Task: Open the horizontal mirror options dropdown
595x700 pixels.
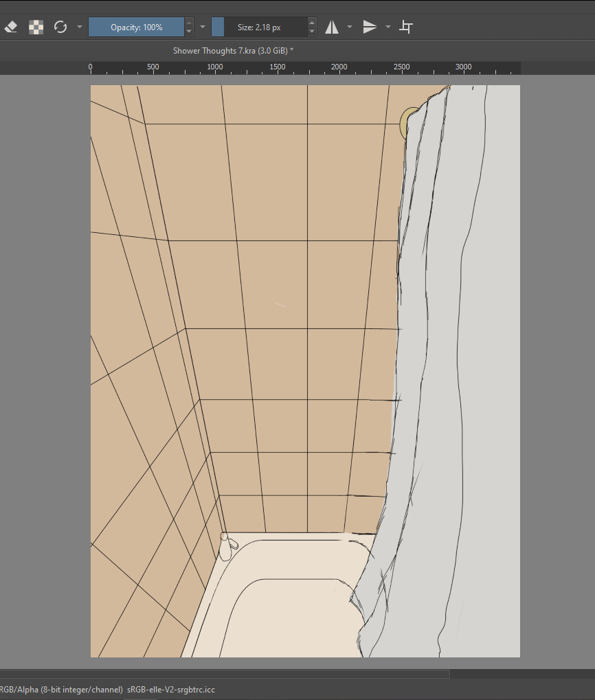Action: click(x=350, y=27)
